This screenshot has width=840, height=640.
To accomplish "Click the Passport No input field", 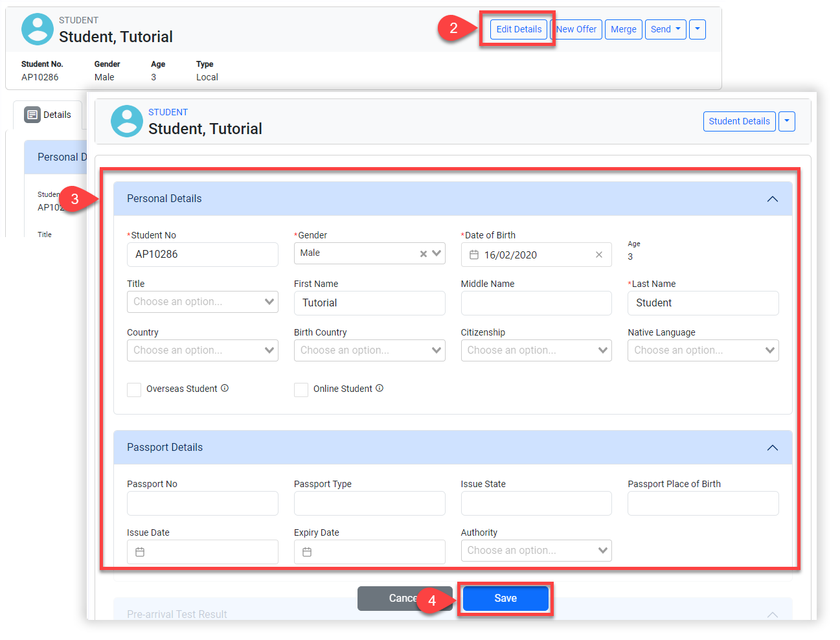I will tap(202, 503).
